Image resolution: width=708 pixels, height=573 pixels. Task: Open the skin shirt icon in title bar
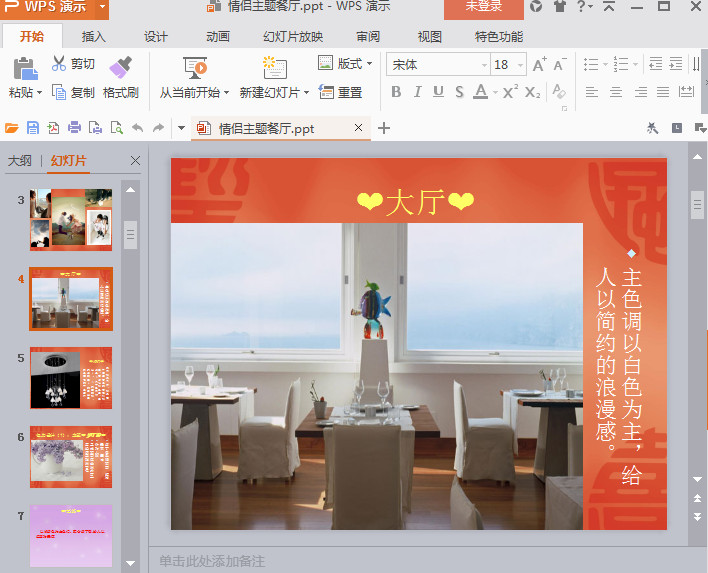pos(560,6)
